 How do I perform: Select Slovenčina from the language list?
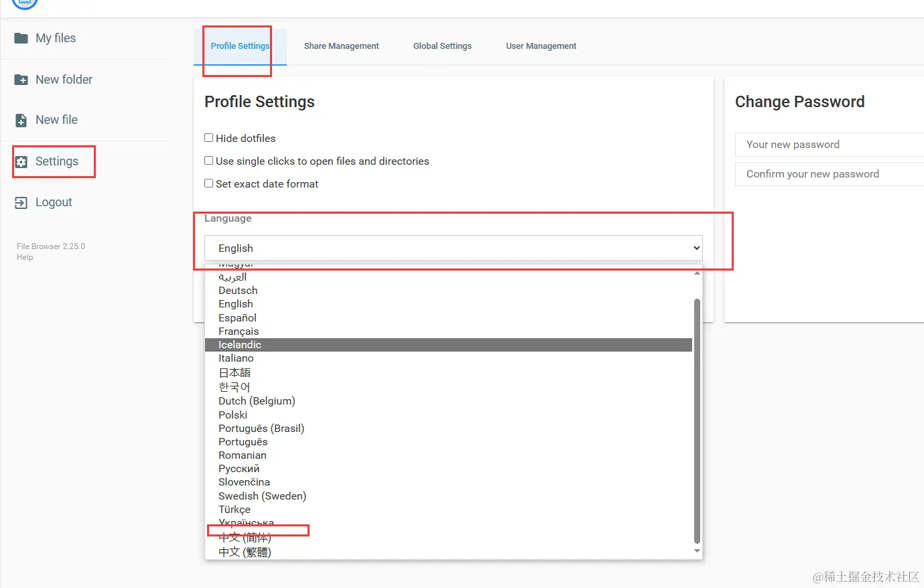[x=448, y=482]
